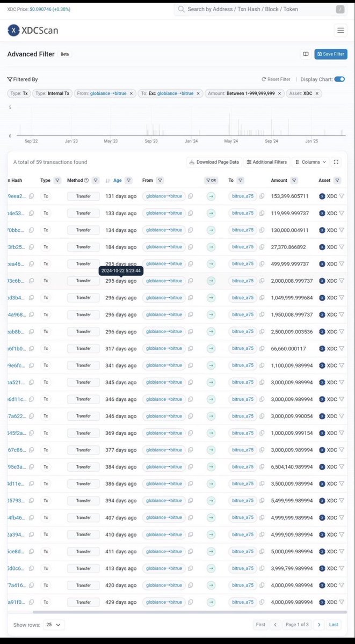This screenshot has width=355, height=644.
Task: Sort by the Age column header
Action: pos(117,180)
